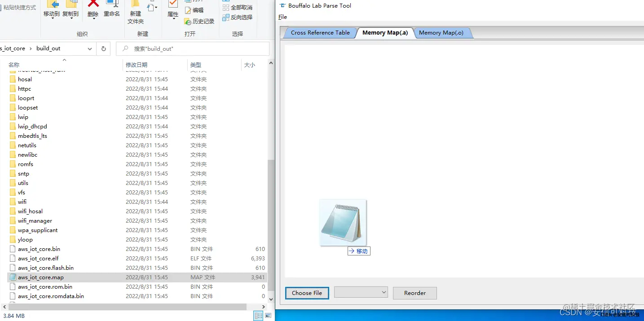Select the Memory Map(.a) tab
Viewport: 644px width, 321px height.
pos(385,33)
